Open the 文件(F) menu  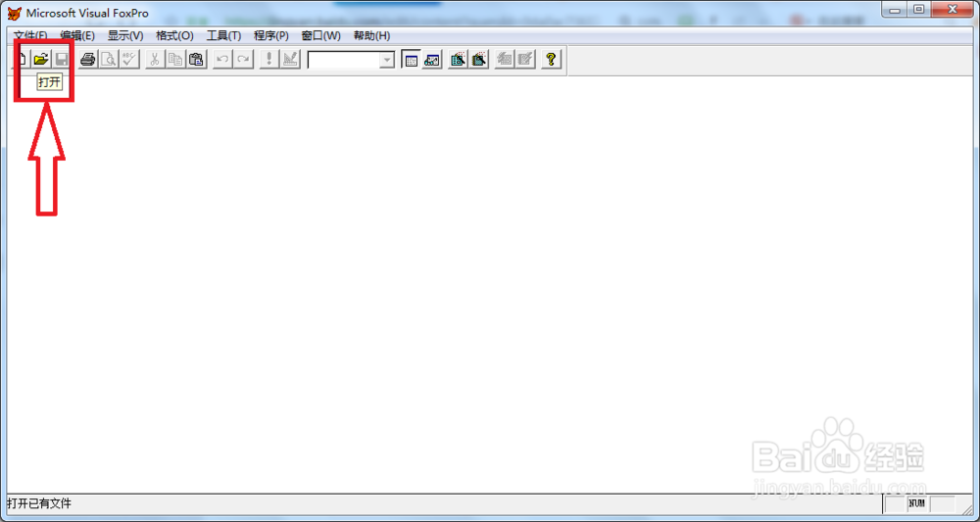pyautogui.click(x=30, y=35)
